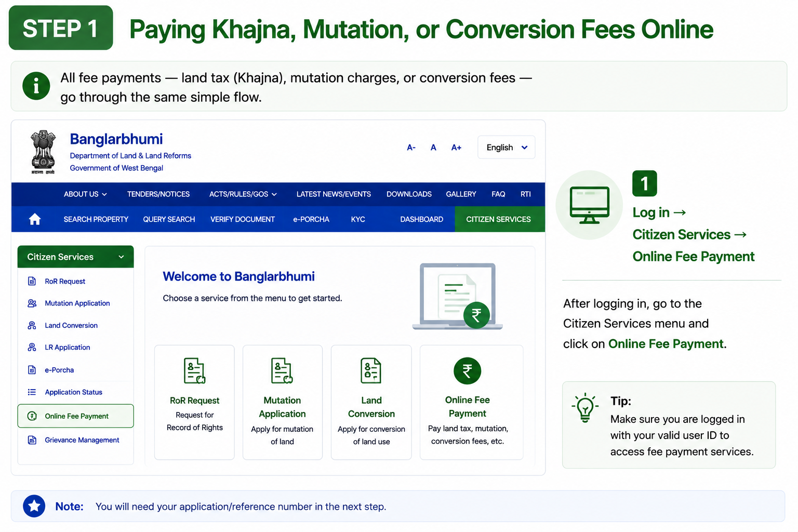
Task: Select e-PORCHA navigation tab
Action: 311,219
